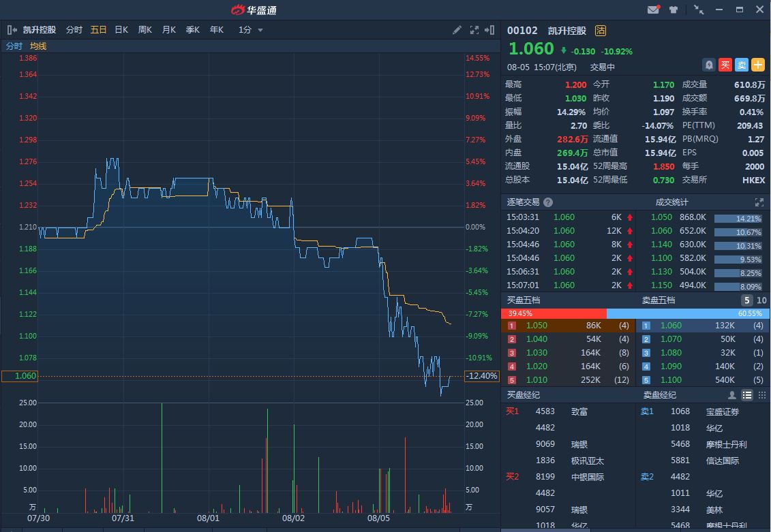Image resolution: width=771 pixels, height=532 pixels.
Task: Click sell broker 5468 摩根士丹利 under 卖1
Action: [708, 444]
